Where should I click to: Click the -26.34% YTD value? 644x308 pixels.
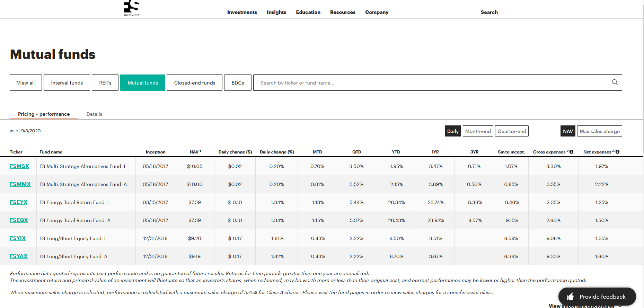click(x=396, y=202)
